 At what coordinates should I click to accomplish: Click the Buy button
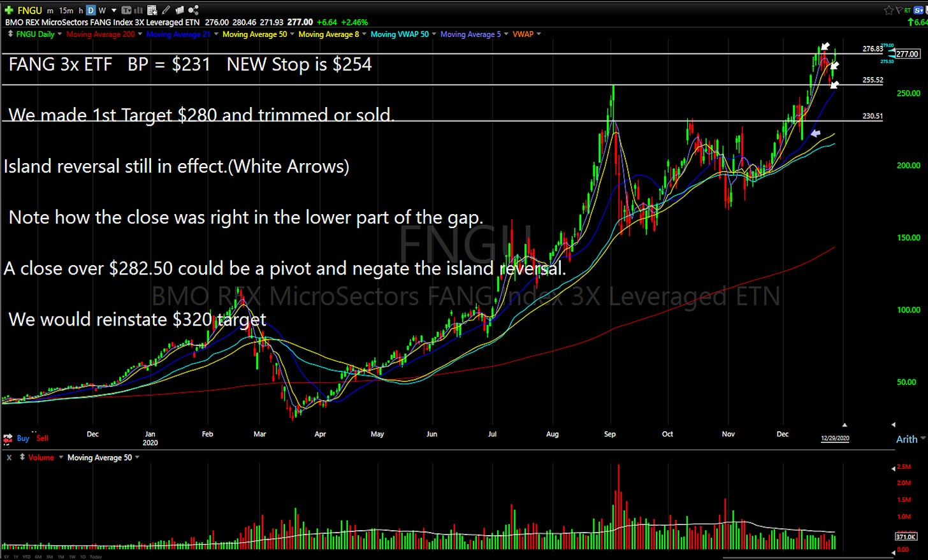coord(23,438)
